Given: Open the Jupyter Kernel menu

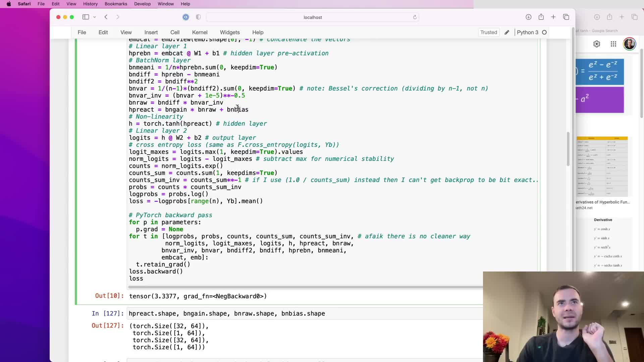Looking at the screenshot, I should [x=200, y=33].
